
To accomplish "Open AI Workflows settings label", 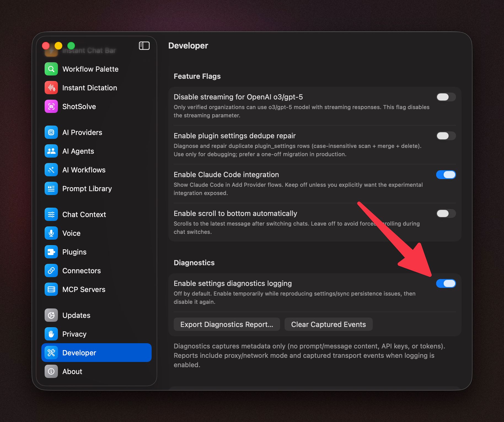I will coord(84,170).
